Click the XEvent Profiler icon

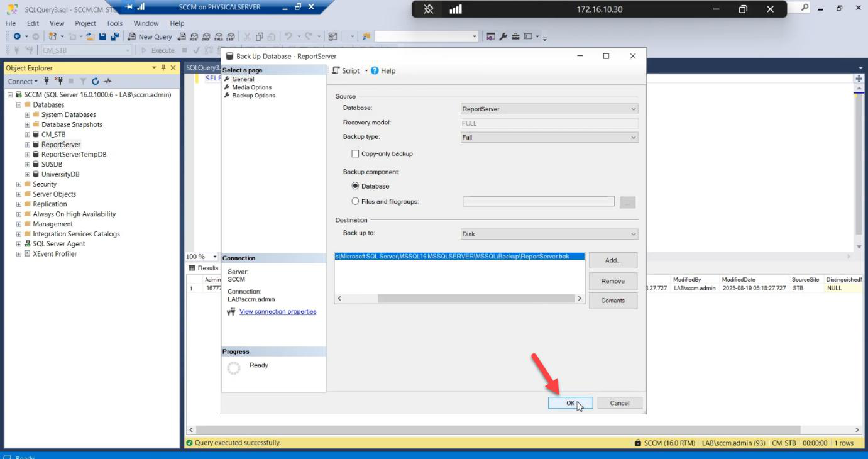coord(28,254)
